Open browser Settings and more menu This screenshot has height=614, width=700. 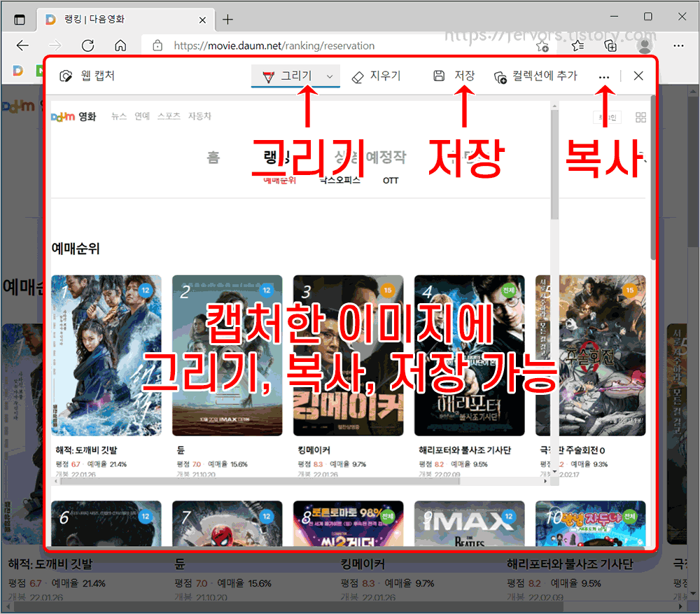(678, 46)
